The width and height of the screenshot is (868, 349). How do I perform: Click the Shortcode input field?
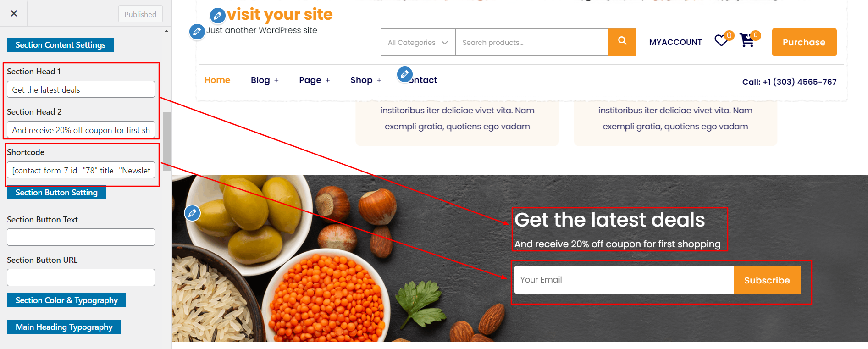(81, 170)
